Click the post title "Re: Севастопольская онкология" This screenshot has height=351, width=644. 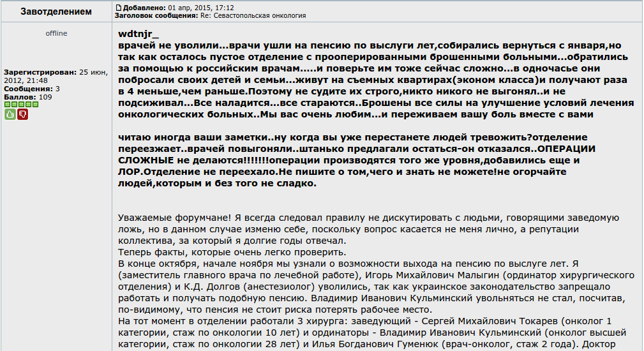[253, 15]
